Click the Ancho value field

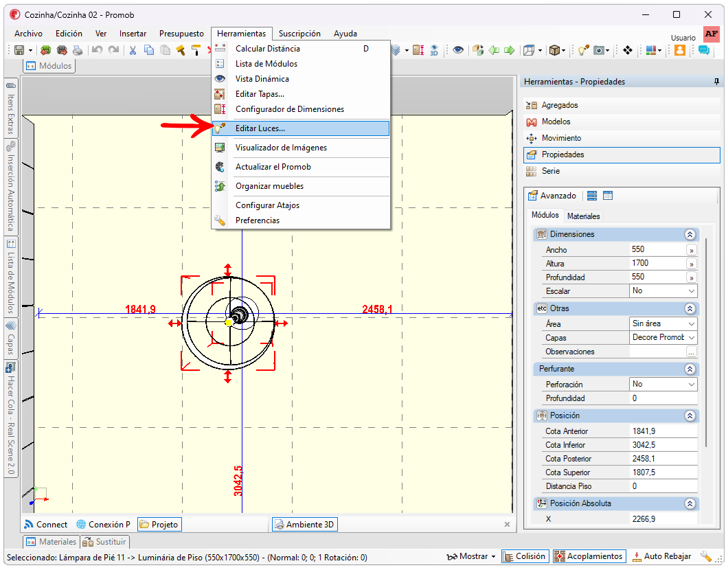[657, 249]
